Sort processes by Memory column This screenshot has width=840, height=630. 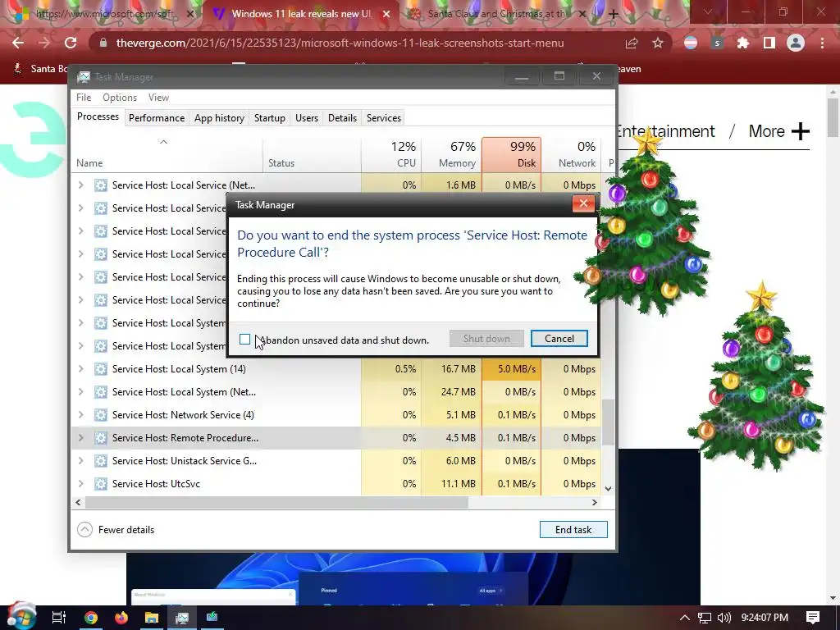(452, 154)
